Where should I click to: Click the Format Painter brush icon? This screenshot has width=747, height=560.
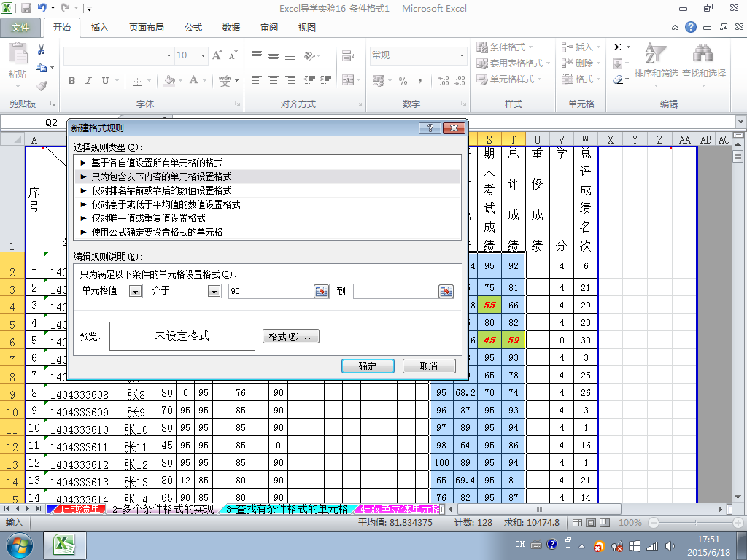point(42,86)
